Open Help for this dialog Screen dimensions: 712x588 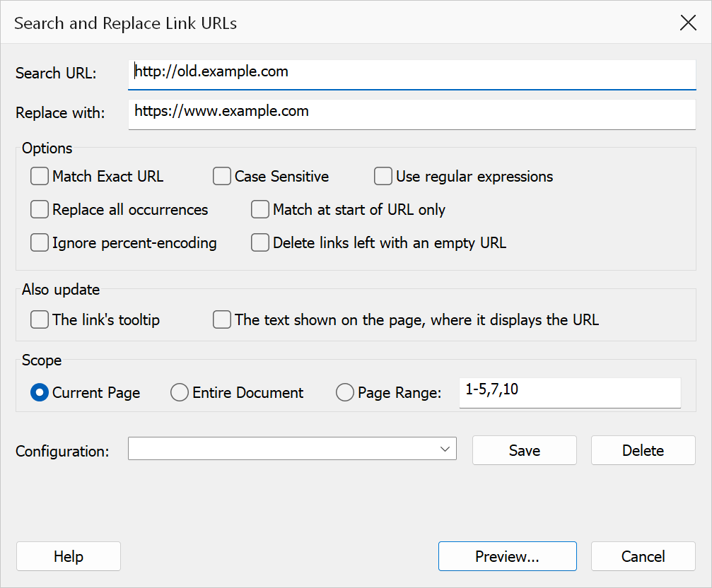click(x=69, y=556)
